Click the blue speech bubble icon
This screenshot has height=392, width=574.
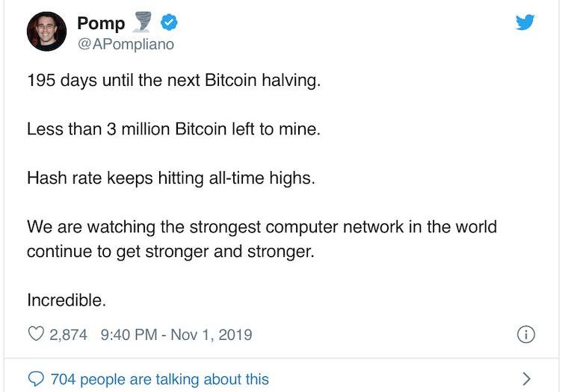click(x=36, y=379)
